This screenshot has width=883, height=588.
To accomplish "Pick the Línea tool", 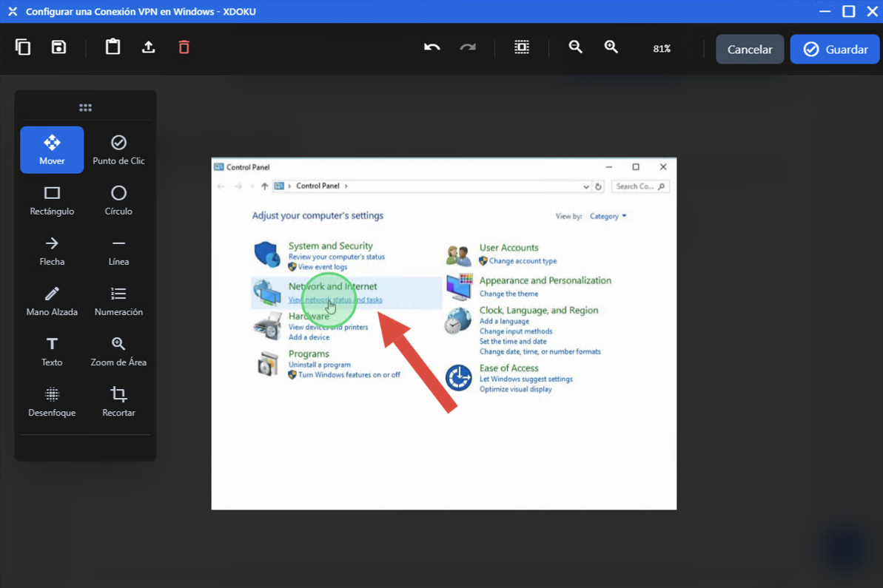I will click(118, 251).
